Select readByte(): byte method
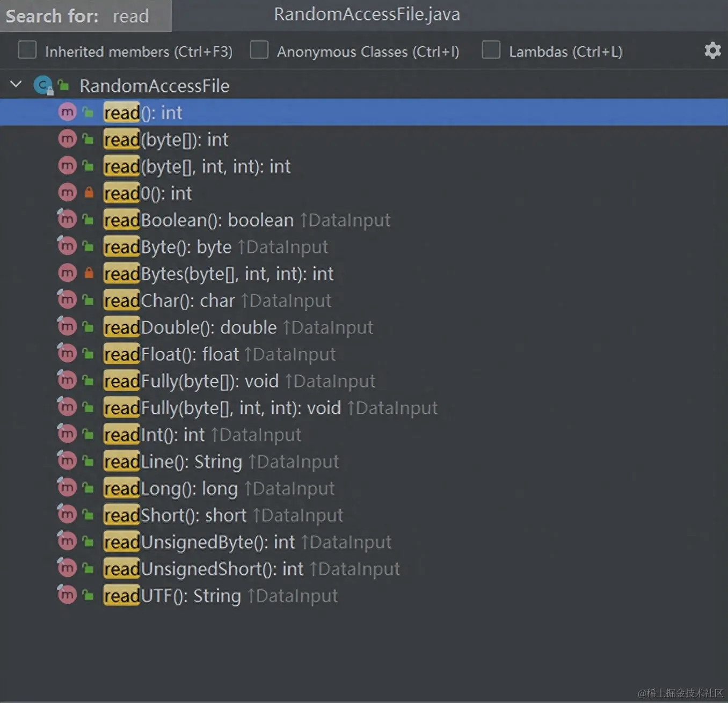The image size is (728, 703). (168, 247)
